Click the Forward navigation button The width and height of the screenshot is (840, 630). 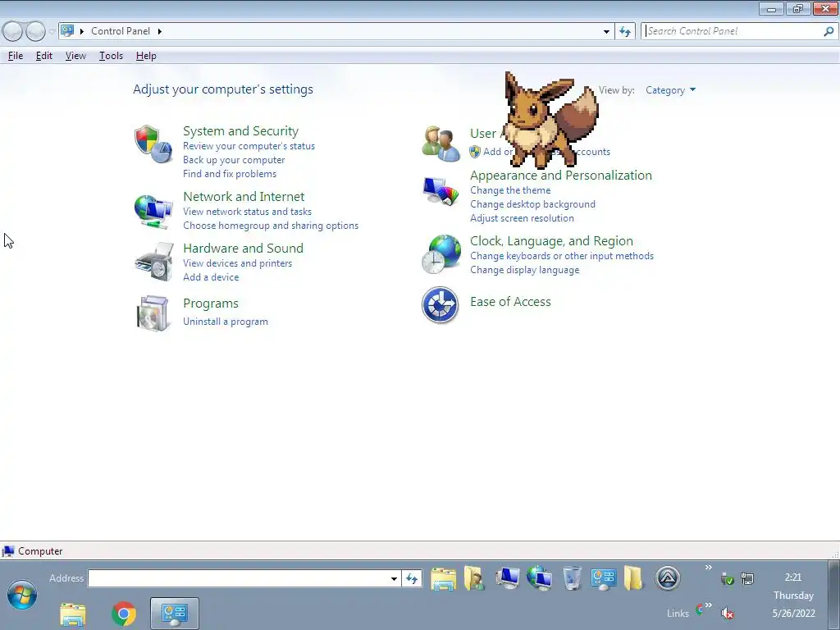[x=35, y=31]
